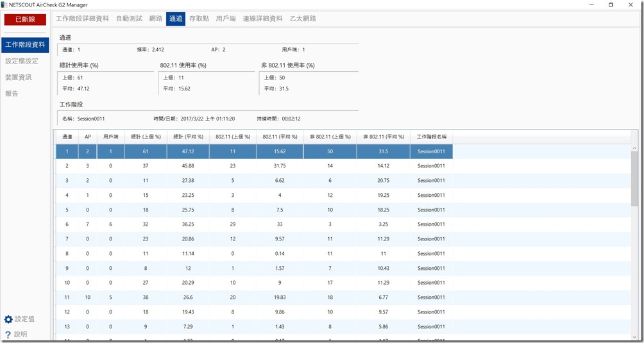Click the table's vertical scrollbar
Screen dimensions: 644x343
634,180
